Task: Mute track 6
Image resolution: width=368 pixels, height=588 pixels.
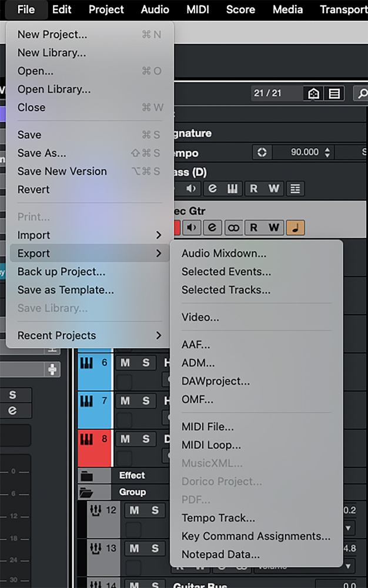Action: (125, 363)
